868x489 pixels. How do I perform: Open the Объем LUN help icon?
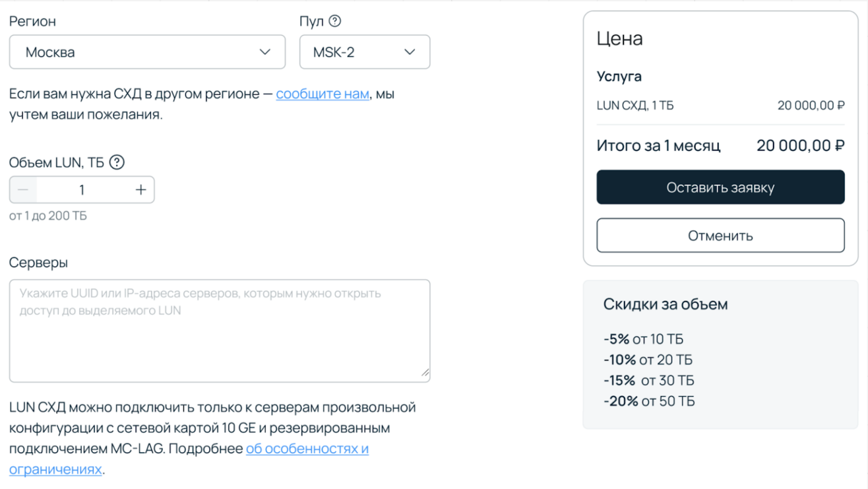(x=117, y=162)
